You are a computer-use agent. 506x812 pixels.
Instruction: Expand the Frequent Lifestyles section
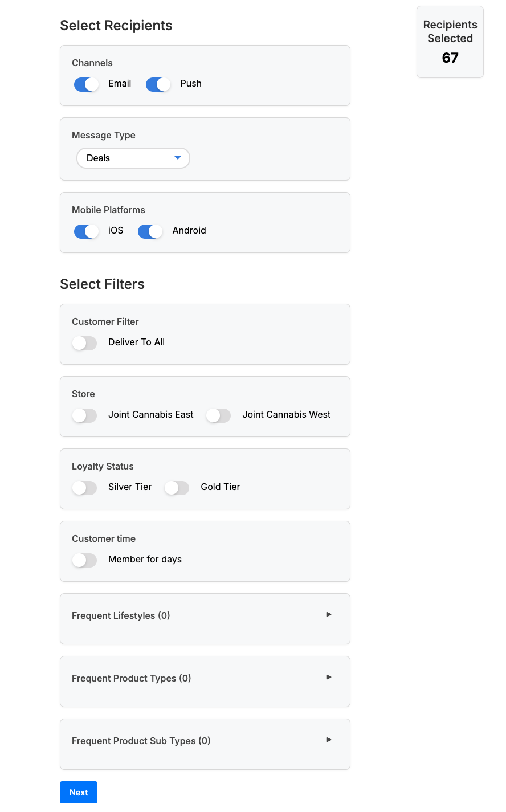tap(121, 615)
